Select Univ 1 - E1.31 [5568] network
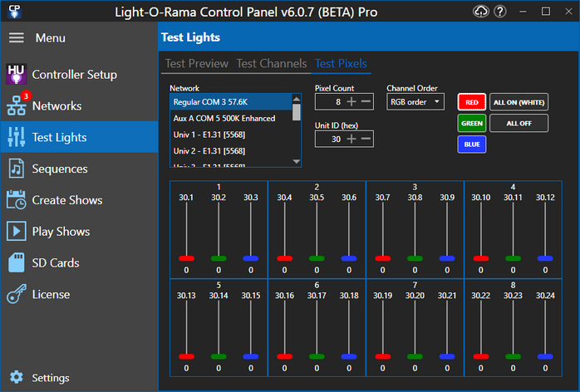This screenshot has height=392, width=580. point(231,135)
